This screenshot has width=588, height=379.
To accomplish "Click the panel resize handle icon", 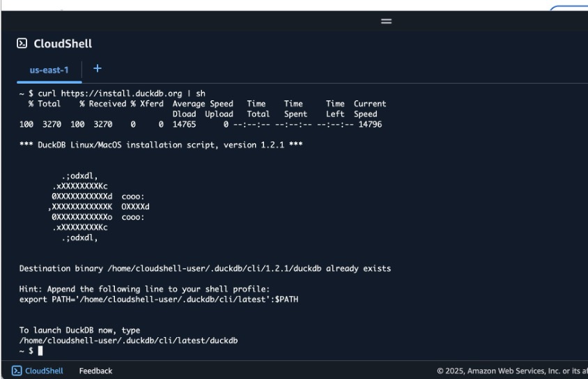I will coord(386,22).
